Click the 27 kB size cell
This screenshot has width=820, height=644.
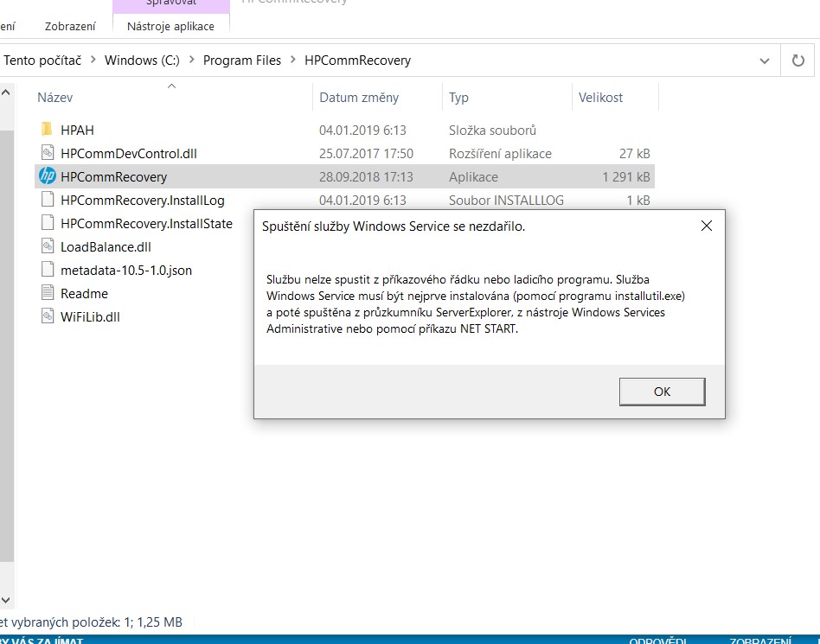tap(634, 153)
